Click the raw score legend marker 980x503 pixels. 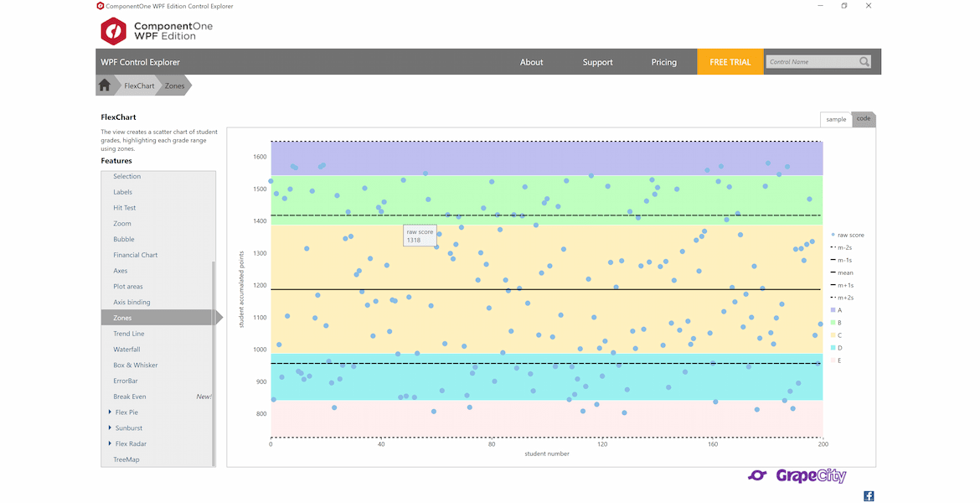[833, 236]
